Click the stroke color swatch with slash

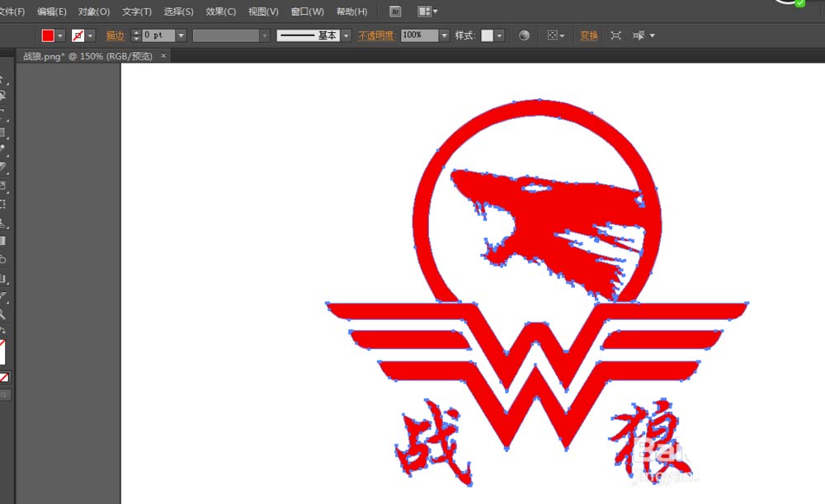[78, 35]
